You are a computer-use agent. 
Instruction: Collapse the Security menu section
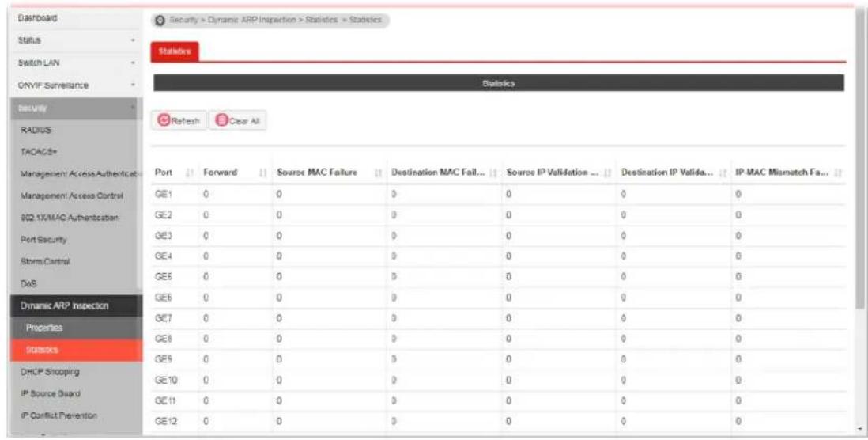76,108
